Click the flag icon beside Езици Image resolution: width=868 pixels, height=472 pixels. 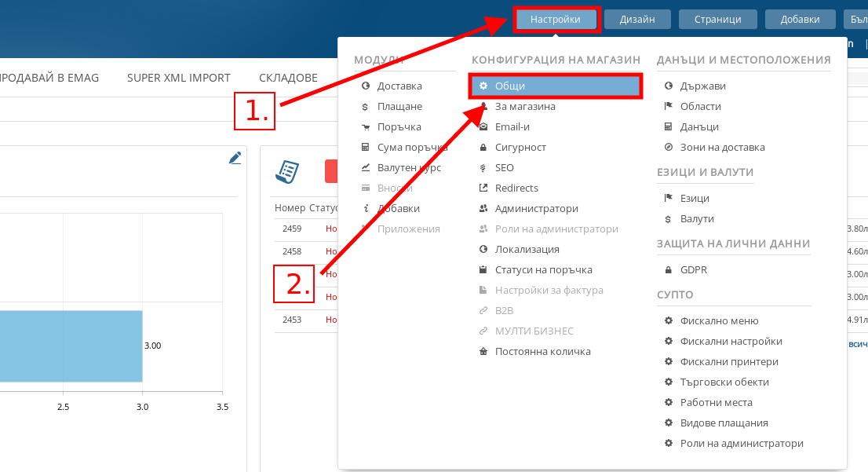point(669,199)
